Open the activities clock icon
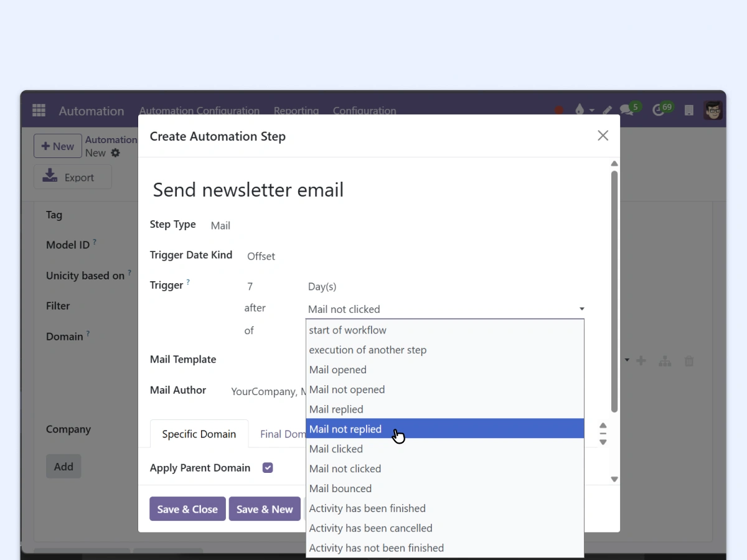747x560 pixels. tap(659, 110)
